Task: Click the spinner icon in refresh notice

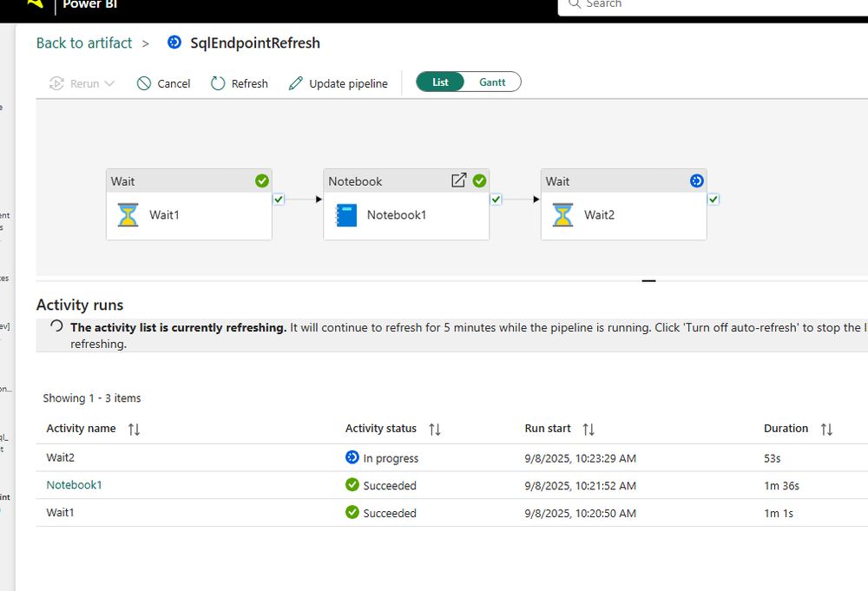Action: [x=56, y=326]
